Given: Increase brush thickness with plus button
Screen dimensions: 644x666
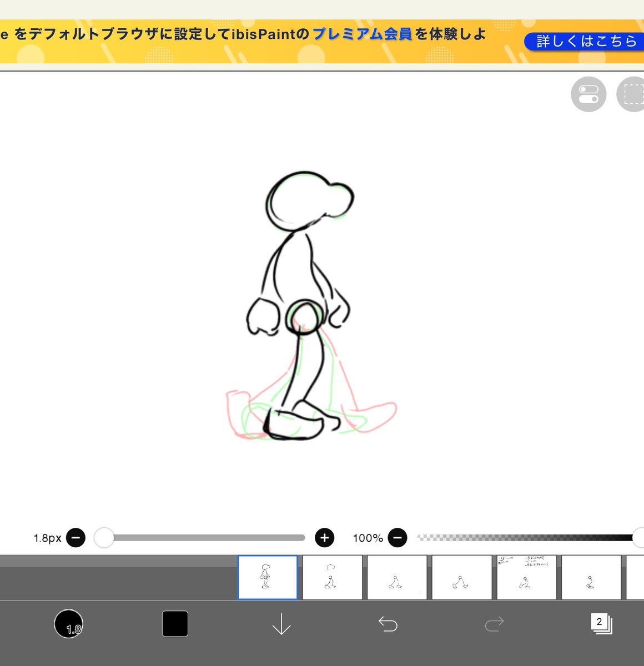Looking at the screenshot, I should (x=325, y=537).
